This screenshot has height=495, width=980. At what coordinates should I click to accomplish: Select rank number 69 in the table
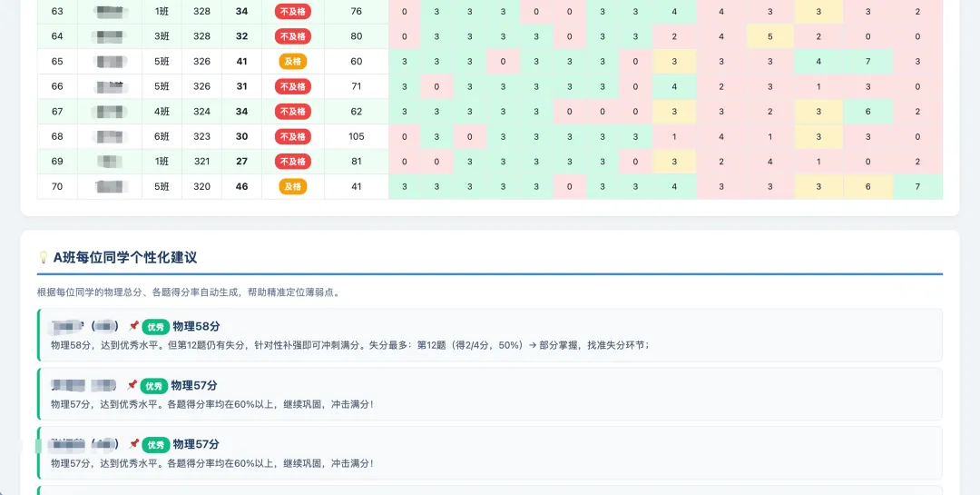57,162
